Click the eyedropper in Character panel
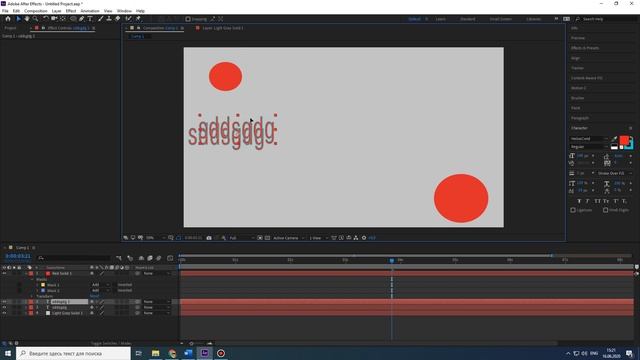640x360 pixels. pos(614,139)
